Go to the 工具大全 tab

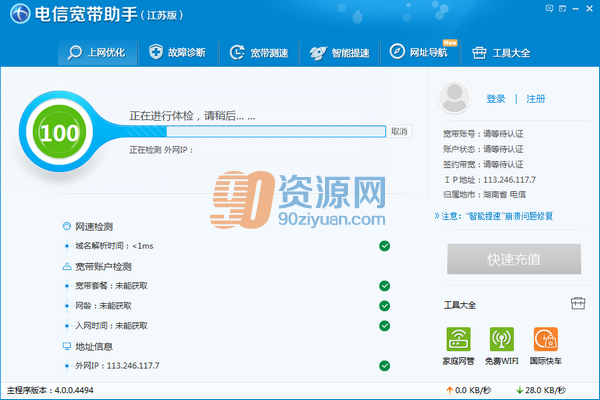[501, 52]
